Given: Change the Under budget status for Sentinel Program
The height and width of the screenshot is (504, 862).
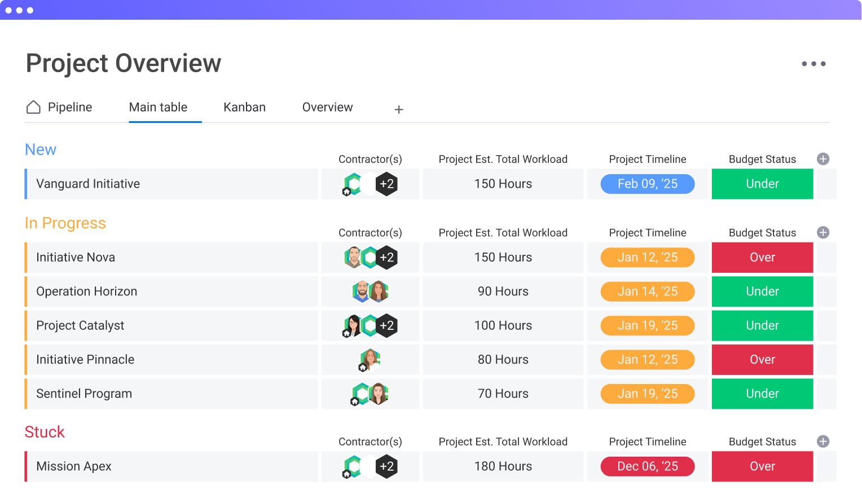Looking at the screenshot, I should [x=762, y=394].
